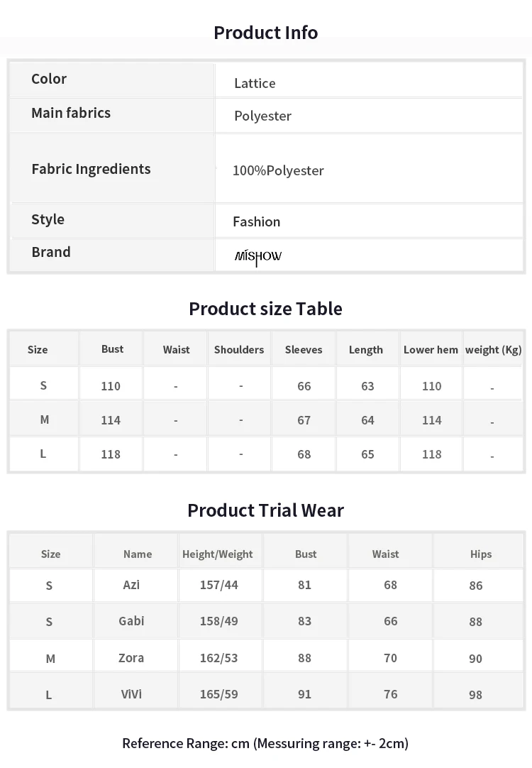Click the Lower hem column header
The image size is (532, 768).
point(431,350)
